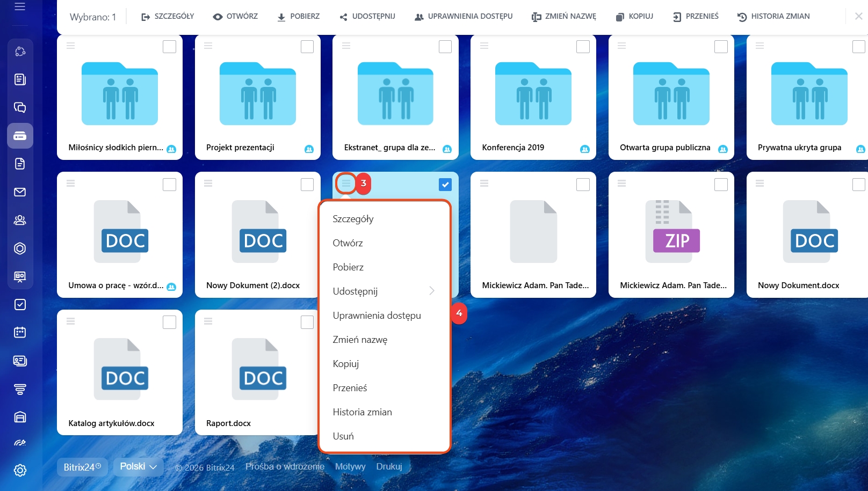Click the hamburger menu on Raport.docx card
This screenshot has width=868, height=491.
click(x=208, y=321)
